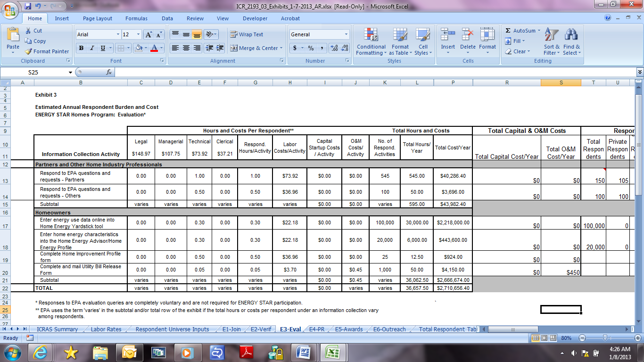The width and height of the screenshot is (644, 362).
Task: Open the Name Box dropdown arrow
Action: click(70, 73)
